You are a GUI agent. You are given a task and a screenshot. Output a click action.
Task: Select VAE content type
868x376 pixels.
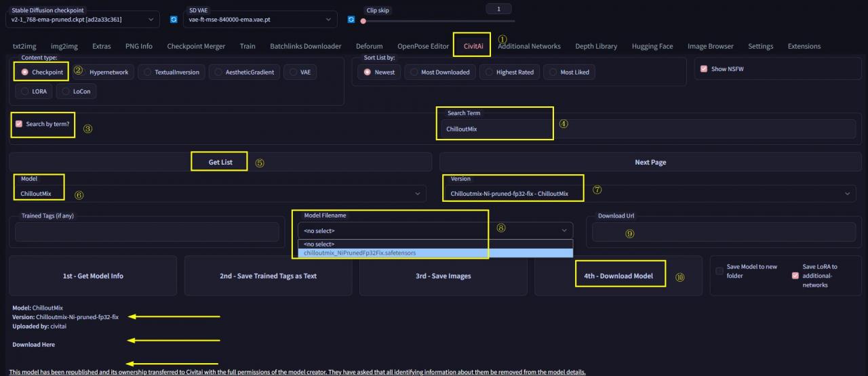300,72
